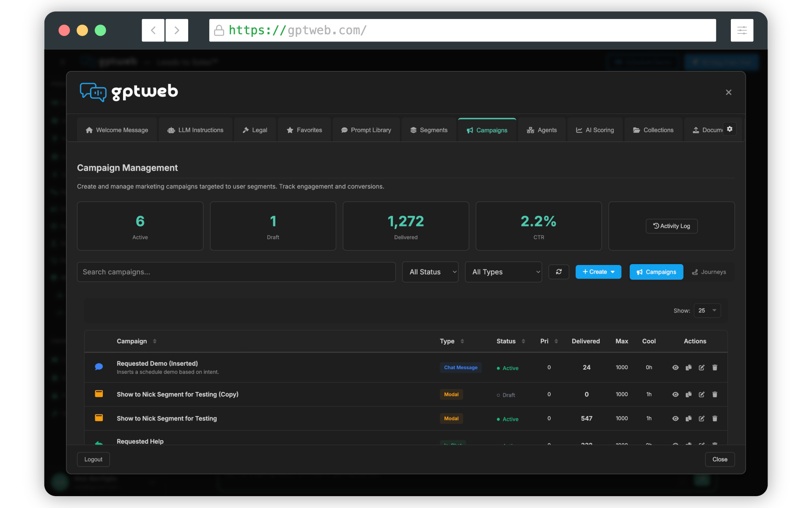Edit the campaign with 547 delivered
Screen dimensions: 812x508
(702, 418)
